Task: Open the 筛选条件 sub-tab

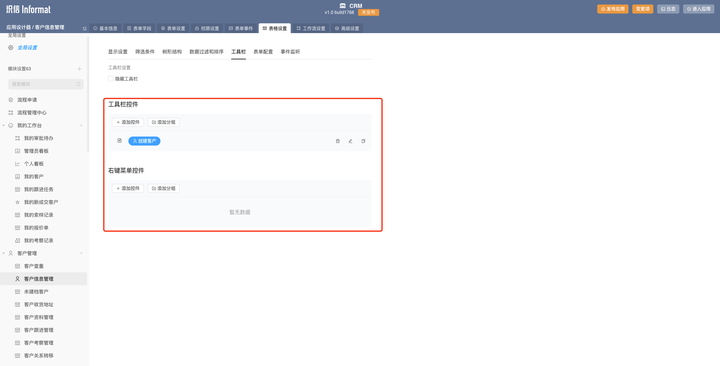Action: tap(145, 52)
